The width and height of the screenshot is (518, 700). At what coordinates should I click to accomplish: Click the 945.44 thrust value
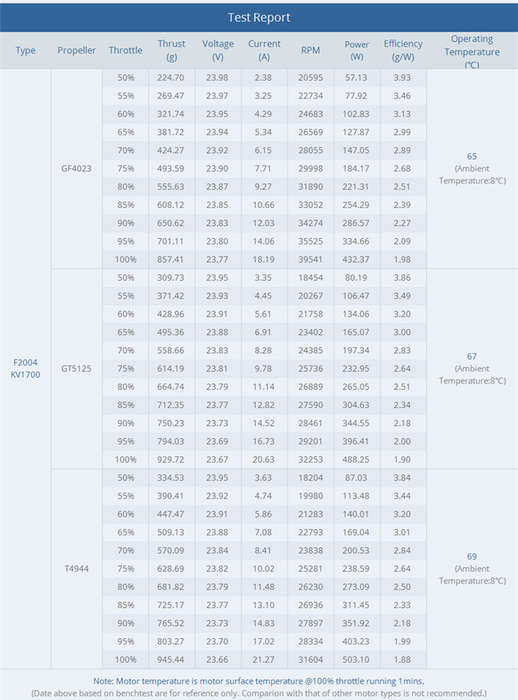[170, 659]
